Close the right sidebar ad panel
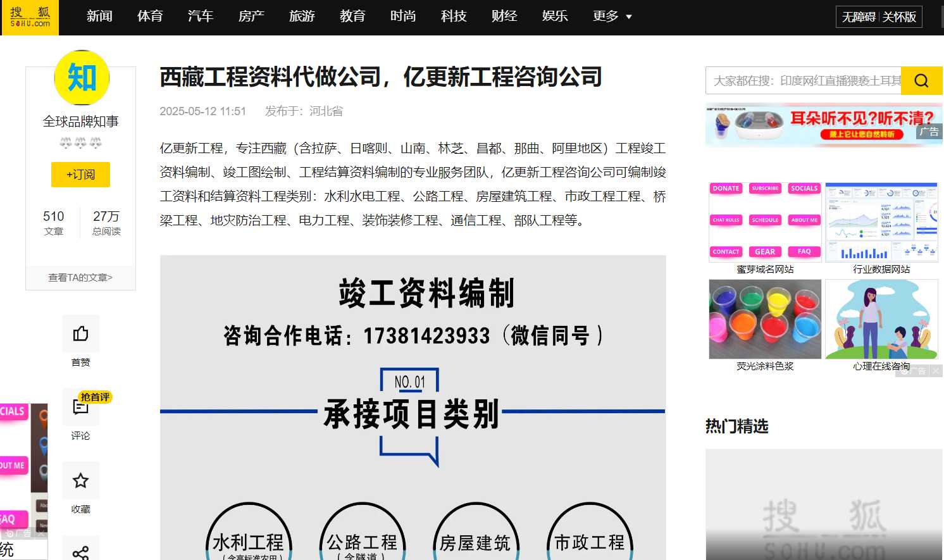This screenshot has height=560, width=944. (935, 371)
